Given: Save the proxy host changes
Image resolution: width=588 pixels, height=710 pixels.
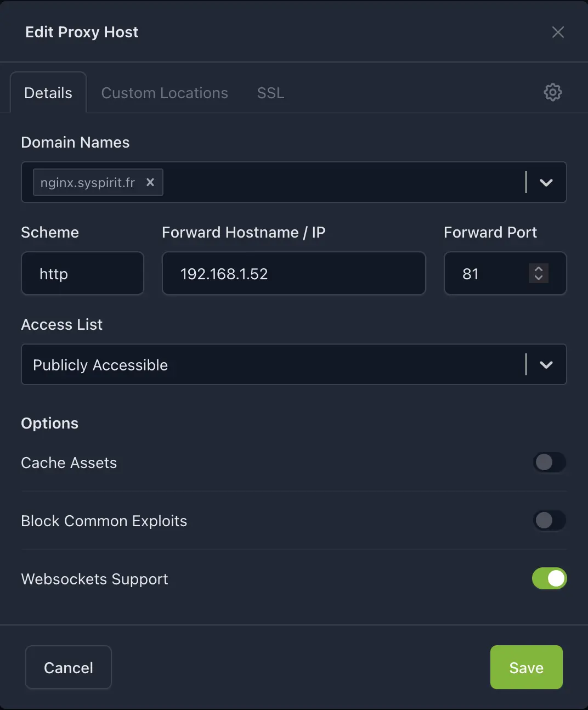Looking at the screenshot, I should pyautogui.click(x=526, y=667).
